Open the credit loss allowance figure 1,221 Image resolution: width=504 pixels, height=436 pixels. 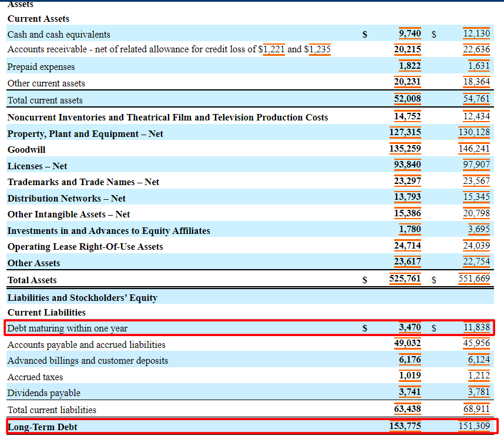pos(274,49)
